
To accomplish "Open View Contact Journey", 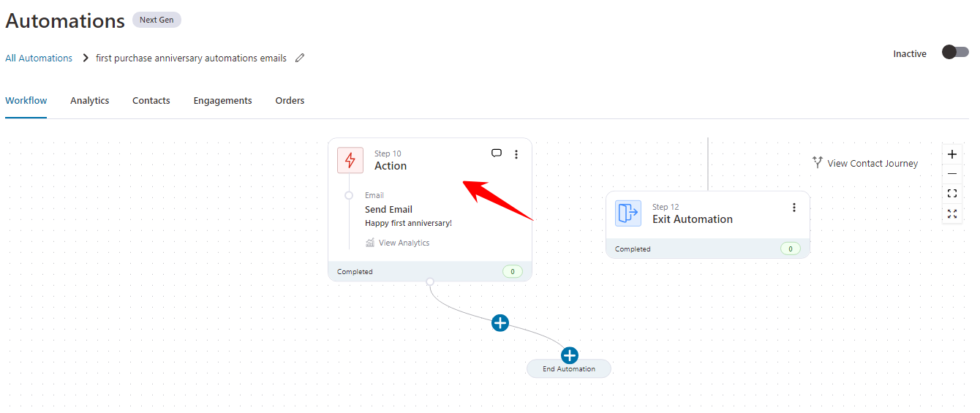I will [865, 164].
